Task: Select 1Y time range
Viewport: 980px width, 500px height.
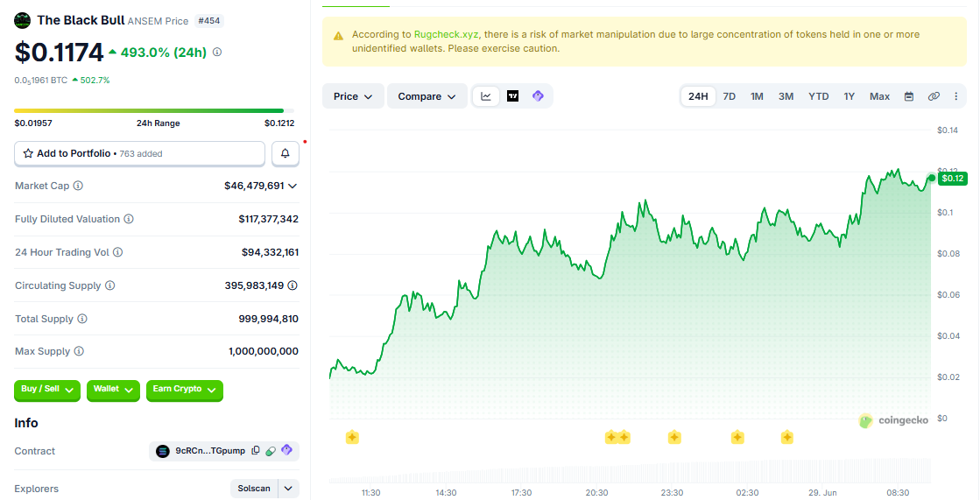Action: pyautogui.click(x=849, y=96)
